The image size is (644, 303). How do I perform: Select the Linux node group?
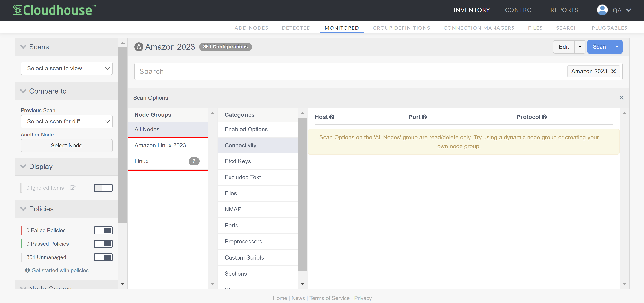[168, 161]
